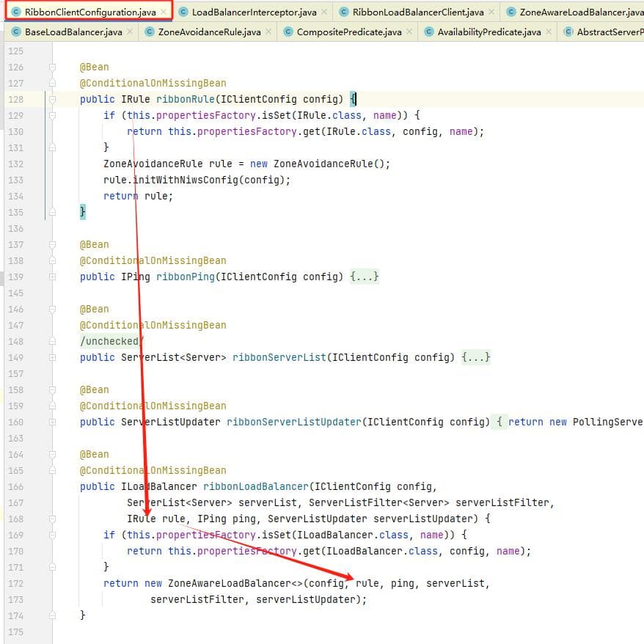The image size is (644, 644).
Task: Open the AvailabilityPredicate.java tab
Action: coord(489,32)
